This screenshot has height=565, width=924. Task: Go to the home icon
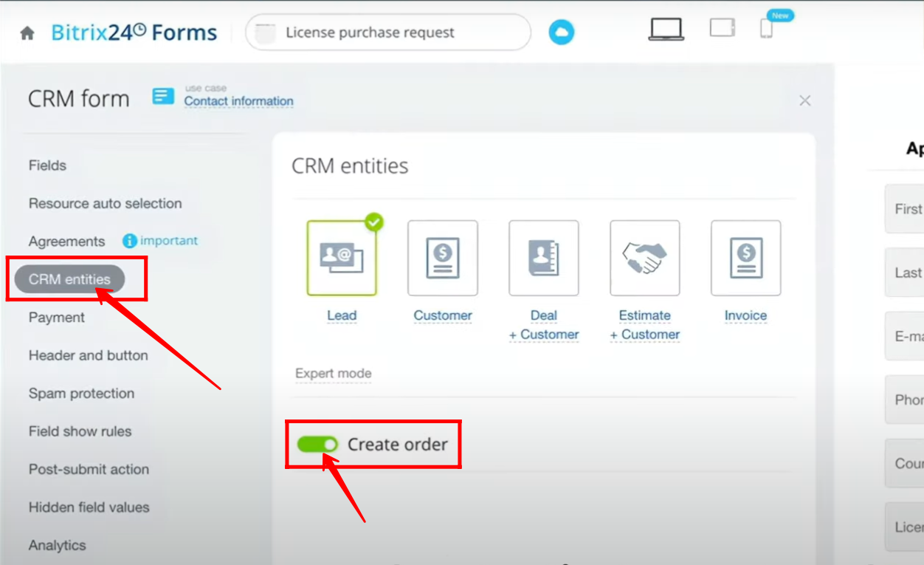pos(27,33)
